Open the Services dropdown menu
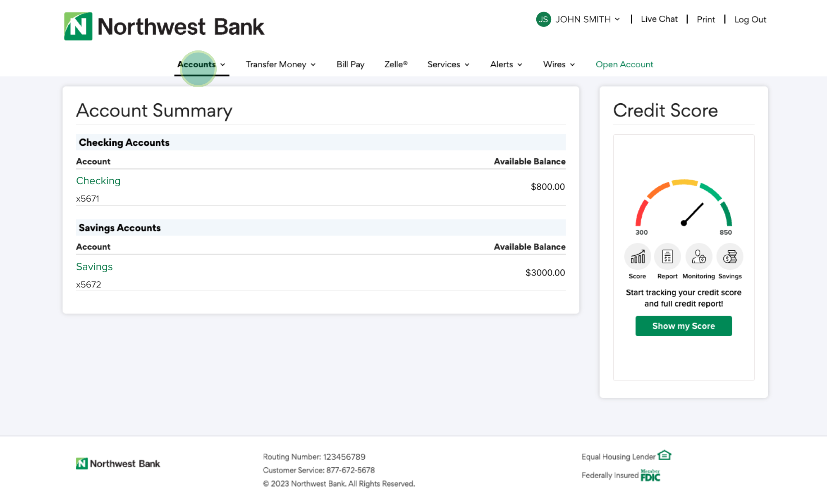The image size is (827, 504). click(x=448, y=64)
